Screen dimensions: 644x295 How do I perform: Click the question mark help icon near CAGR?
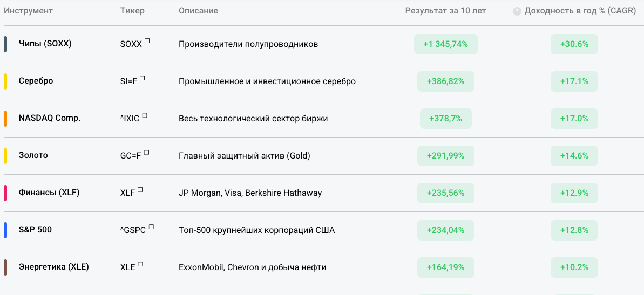click(517, 11)
